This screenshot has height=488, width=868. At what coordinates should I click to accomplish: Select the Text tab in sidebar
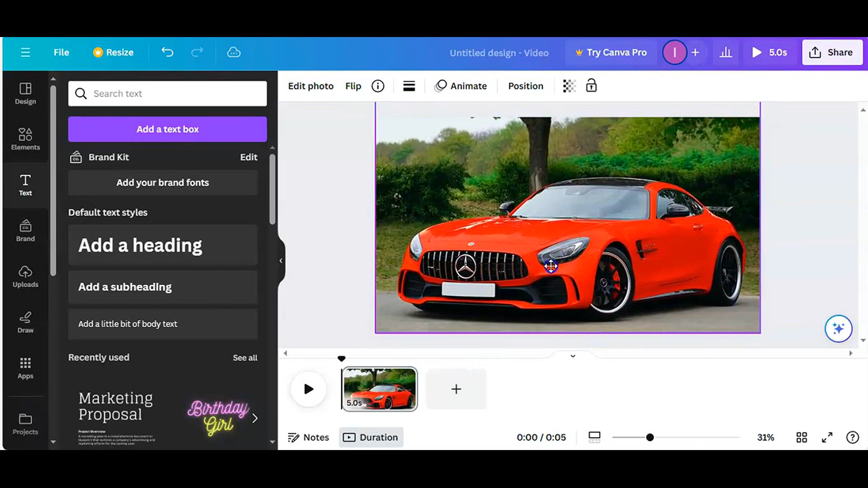pyautogui.click(x=25, y=185)
